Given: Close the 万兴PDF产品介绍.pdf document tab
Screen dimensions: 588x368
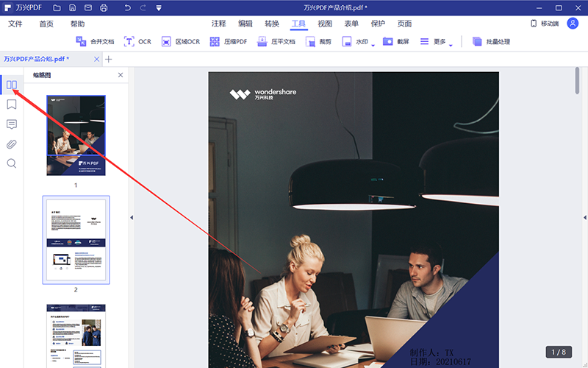Looking at the screenshot, I should pyautogui.click(x=97, y=60).
